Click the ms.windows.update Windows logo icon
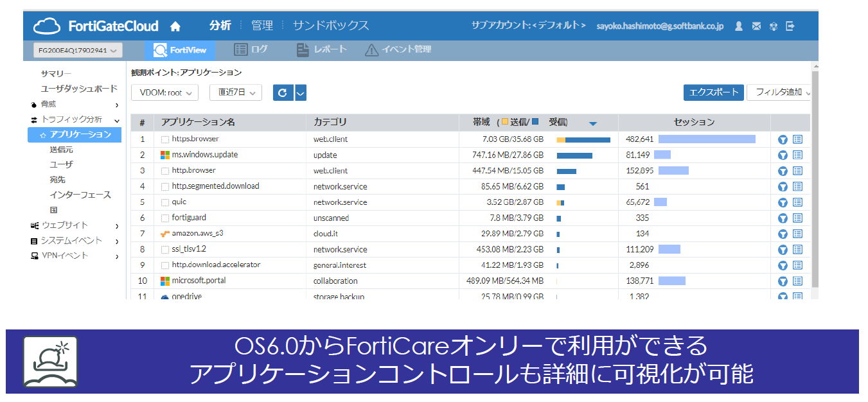Screen dimensions: 868x402 (x=165, y=155)
